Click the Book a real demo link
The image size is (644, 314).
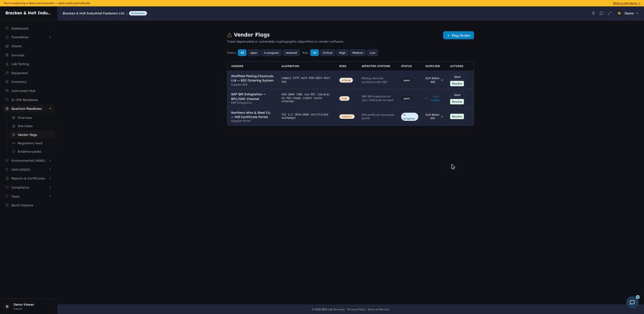(x=627, y=3)
